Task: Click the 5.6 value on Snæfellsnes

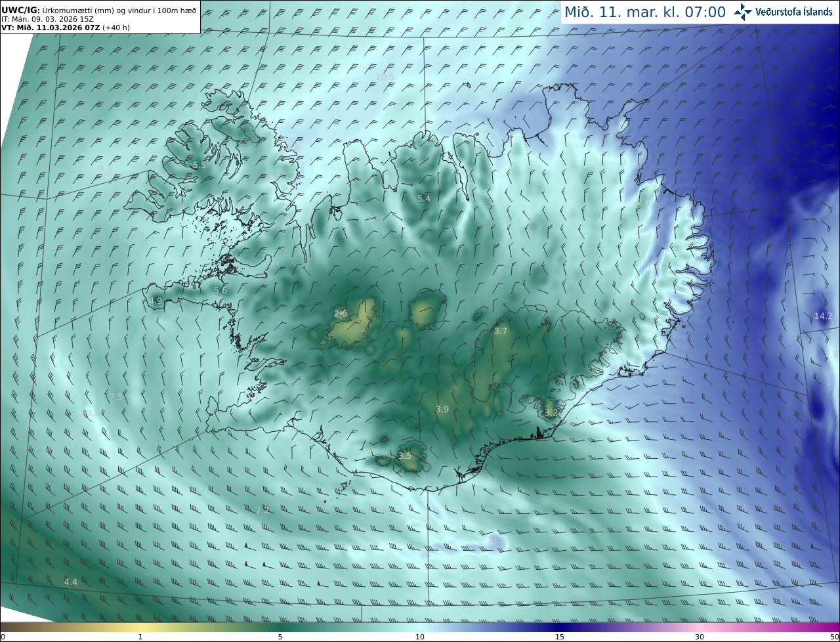Action: [220, 291]
